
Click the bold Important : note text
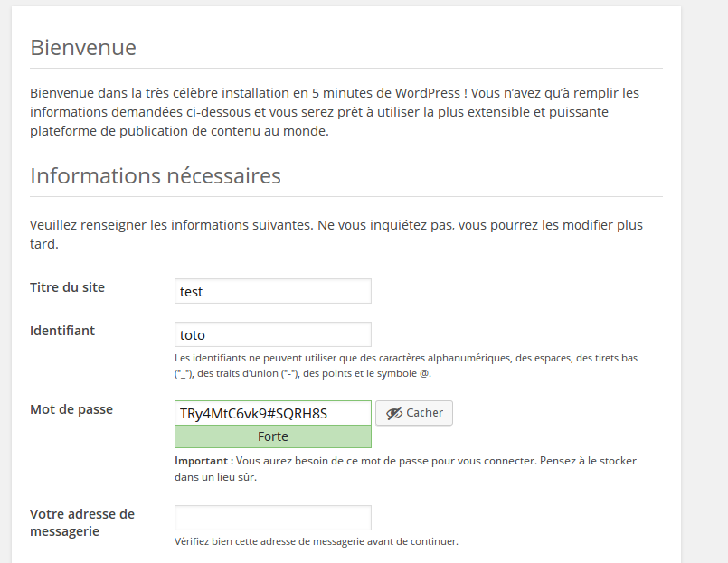click(204, 461)
